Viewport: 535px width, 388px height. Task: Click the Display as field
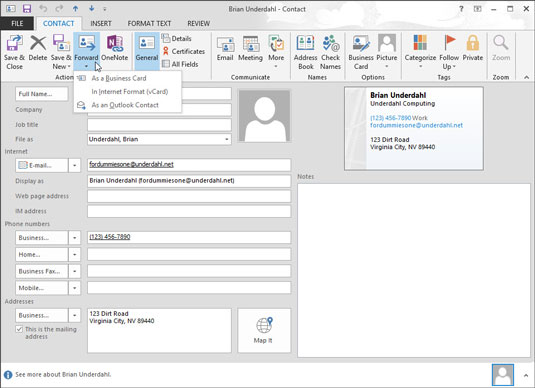[x=189, y=181]
